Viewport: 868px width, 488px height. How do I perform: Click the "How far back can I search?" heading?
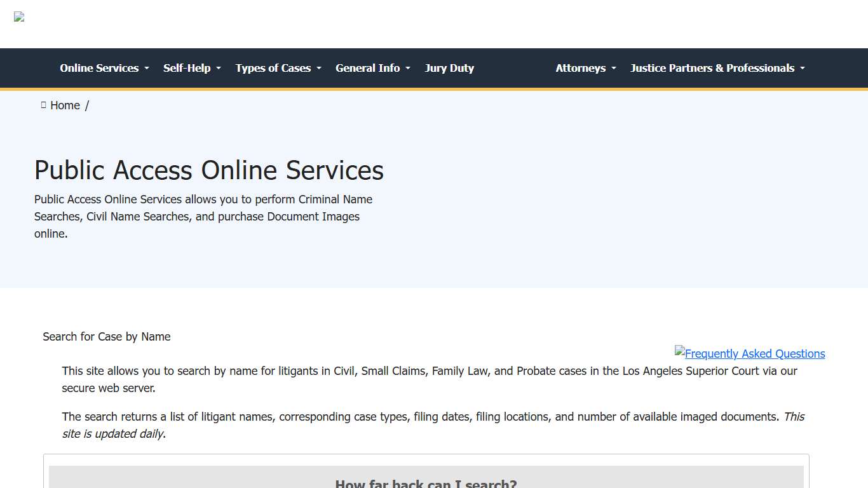pyautogui.click(x=426, y=483)
